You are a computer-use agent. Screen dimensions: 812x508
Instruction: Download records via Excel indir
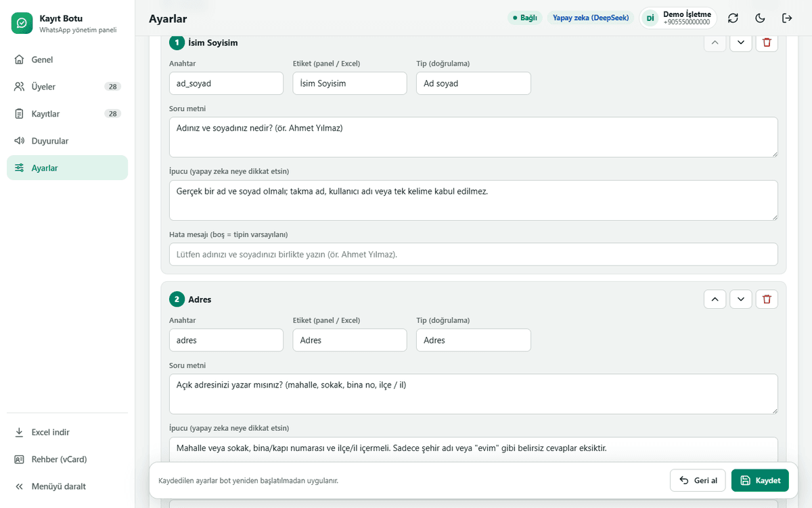(x=67, y=432)
